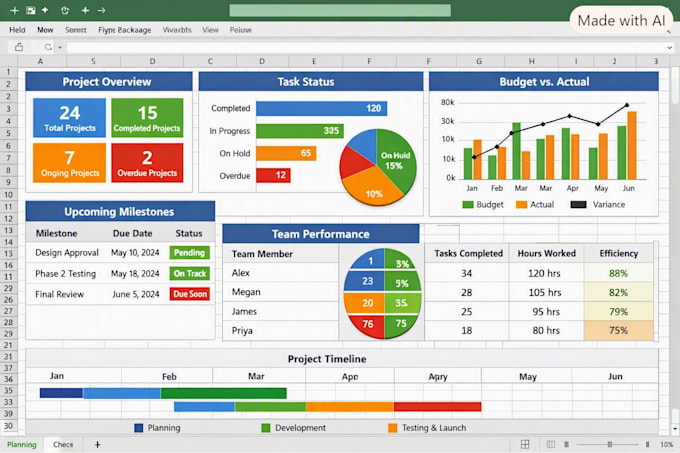The height and width of the screenshot is (453, 680).
Task: Switch to normal grid view in status bar
Action: point(525,444)
